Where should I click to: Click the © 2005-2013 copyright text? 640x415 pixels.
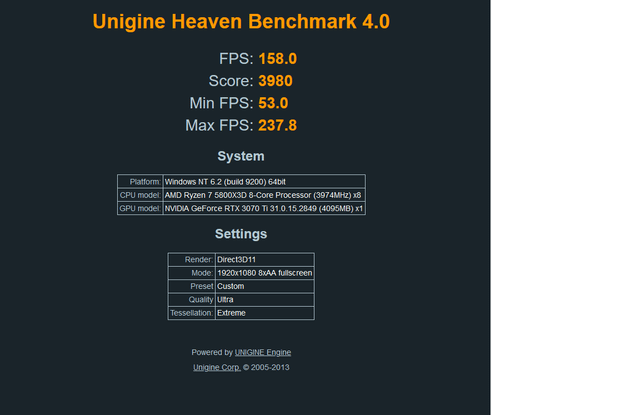[x=266, y=367]
